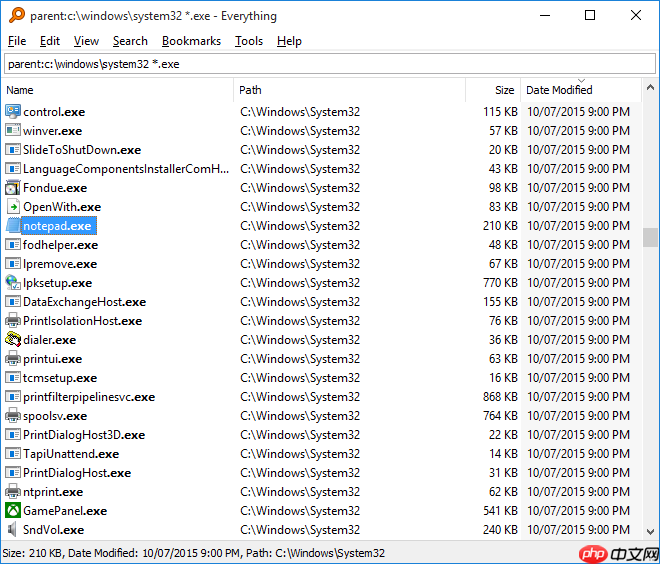Click the scrollbar down arrow
This screenshot has height=564, width=660.
(x=650, y=532)
